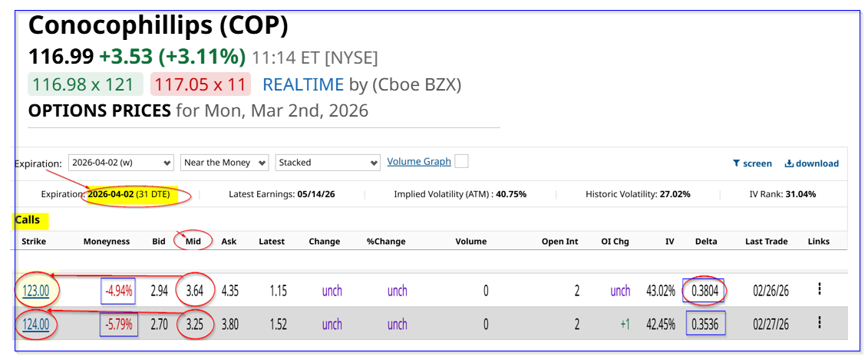This screenshot has height=356, width=868.
Task: Open the Stacked view dropdown
Action: pos(328,163)
